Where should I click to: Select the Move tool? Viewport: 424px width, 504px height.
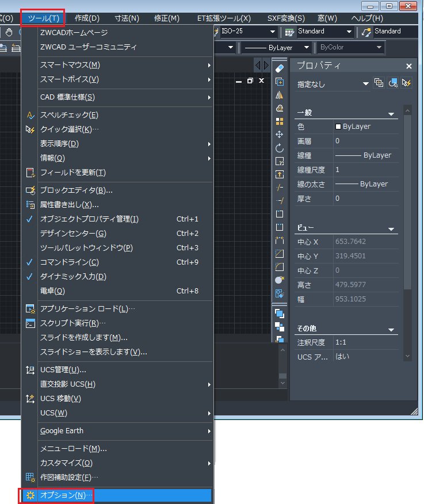(280, 135)
